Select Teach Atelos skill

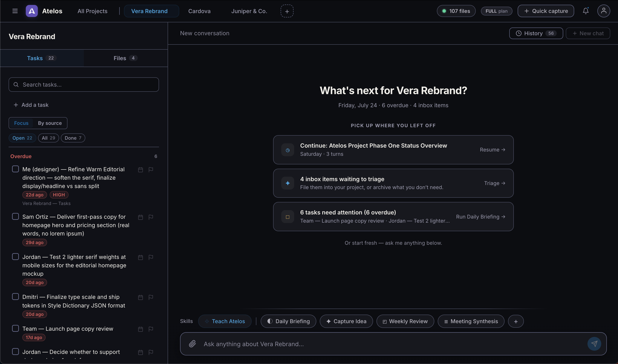tap(225, 321)
